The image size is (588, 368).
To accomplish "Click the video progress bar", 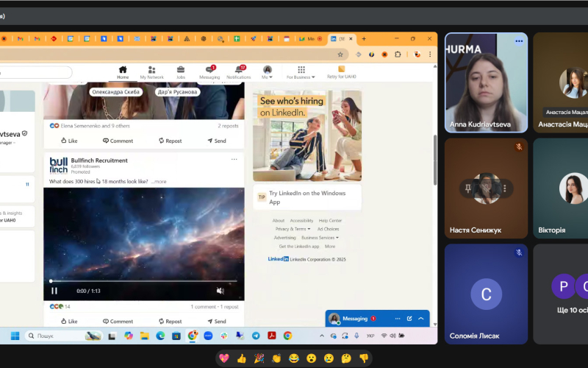I will coord(143,281).
